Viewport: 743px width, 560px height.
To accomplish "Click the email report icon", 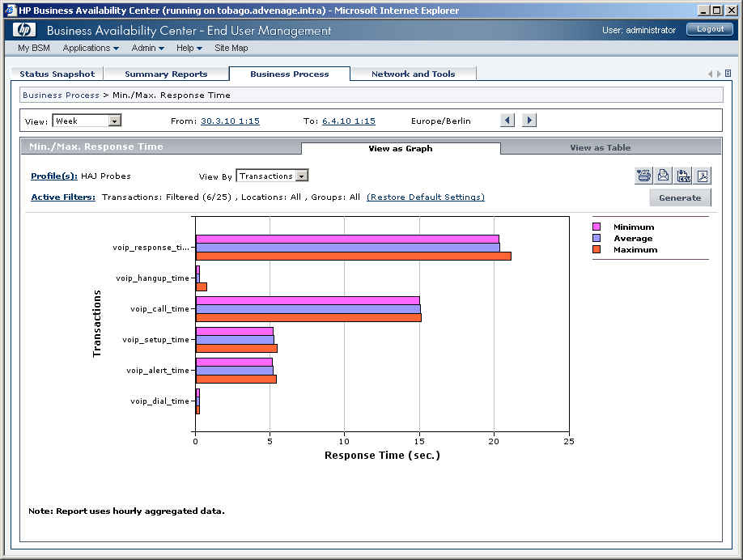I will (x=664, y=176).
